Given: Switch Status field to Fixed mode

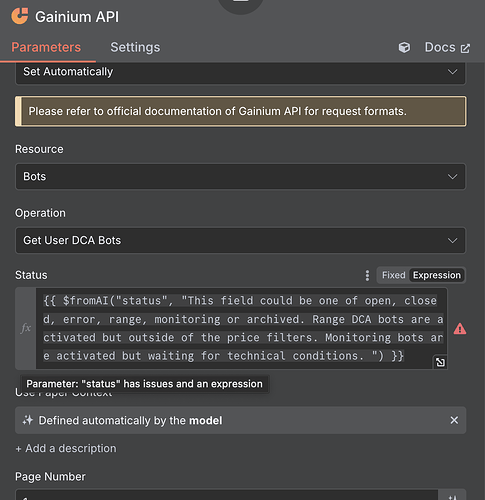Looking at the screenshot, I should [393, 275].
